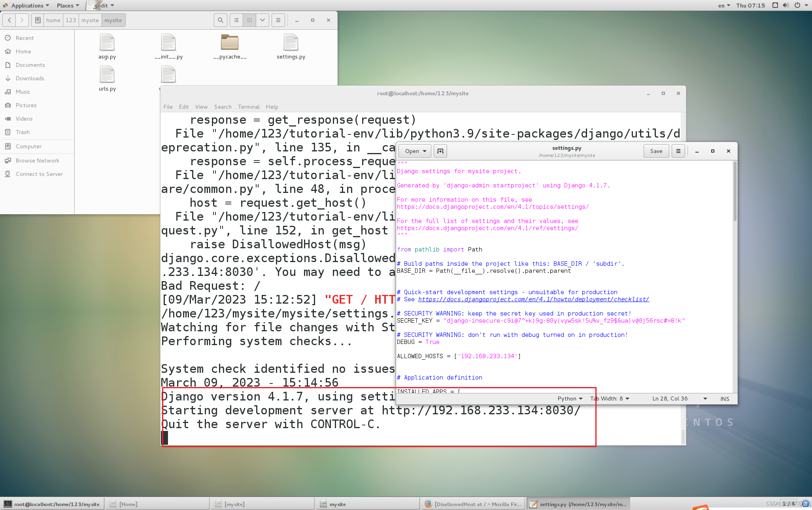Expand the file manager view options arrow
The width and height of the screenshot is (812, 510).
262,20
